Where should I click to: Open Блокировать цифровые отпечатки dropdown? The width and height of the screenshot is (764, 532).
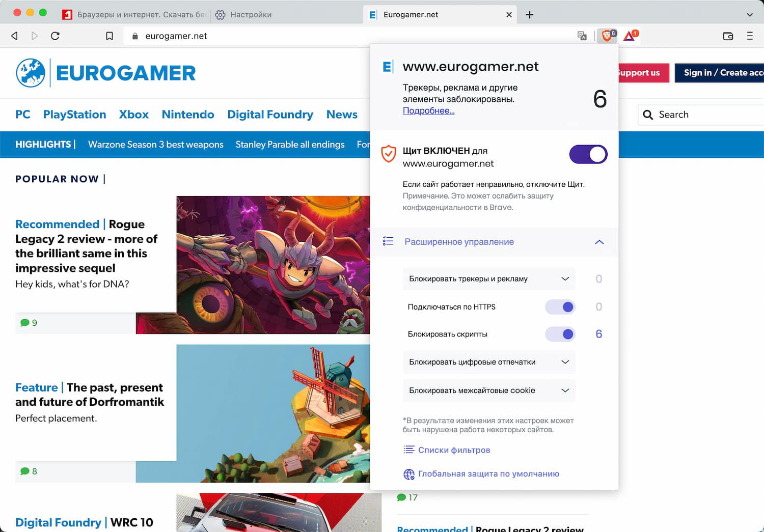pyautogui.click(x=489, y=362)
